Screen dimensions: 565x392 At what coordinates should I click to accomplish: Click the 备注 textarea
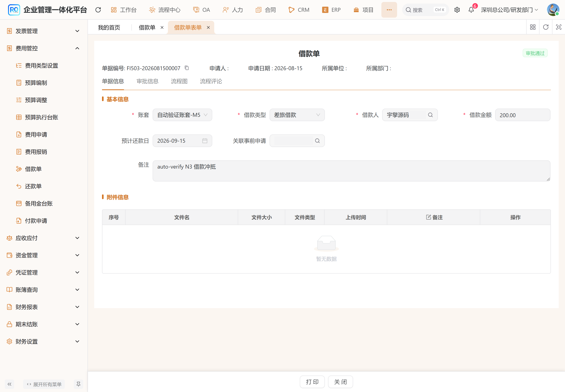(351, 171)
